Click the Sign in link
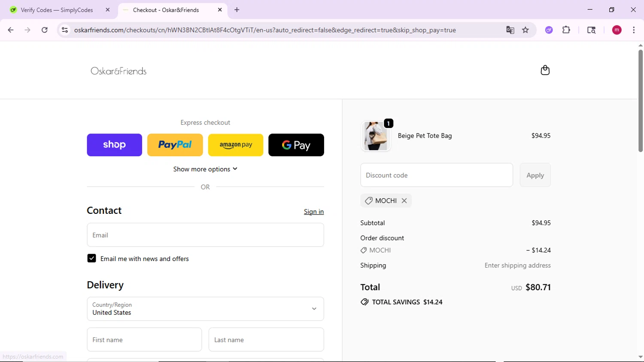This screenshot has height=362, width=644. click(314, 212)
